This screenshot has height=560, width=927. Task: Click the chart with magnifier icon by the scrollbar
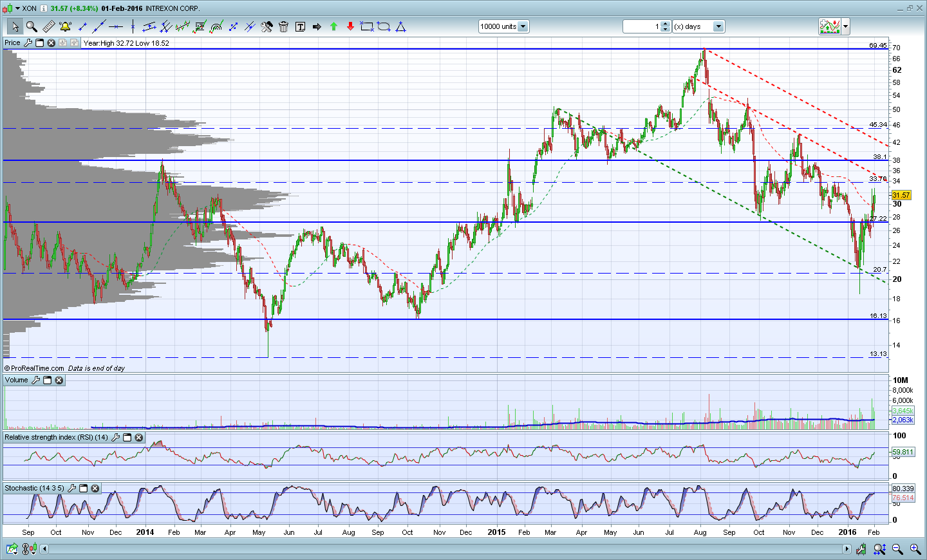(x=862, y=549)
